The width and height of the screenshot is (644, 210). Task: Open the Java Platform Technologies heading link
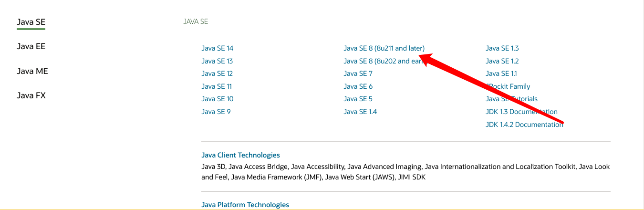[x=245, y=205]
